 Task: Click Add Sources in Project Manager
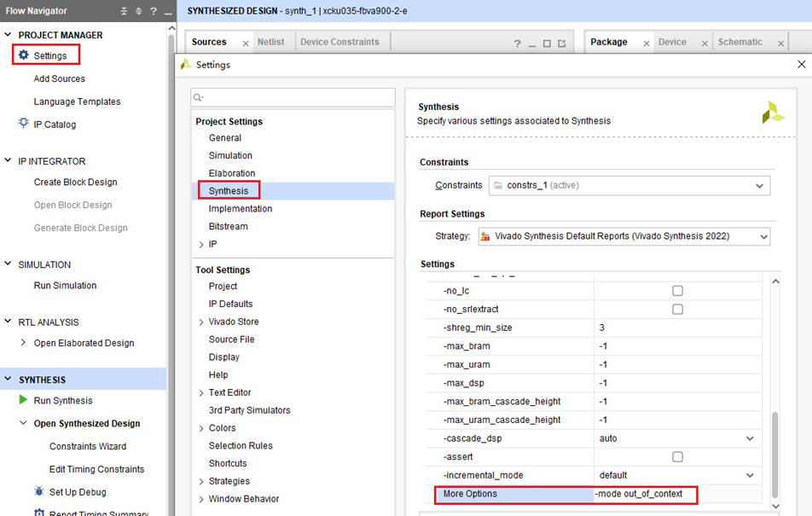point(59,78)
